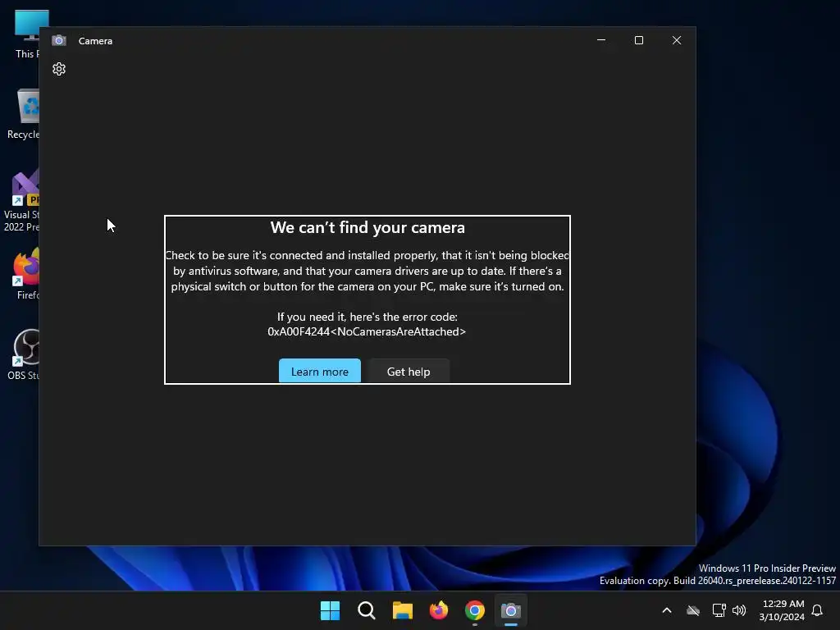
Task: Select Visual Studio 2022 Preview desktop shortcut
Action: click(x=21, y=202)
